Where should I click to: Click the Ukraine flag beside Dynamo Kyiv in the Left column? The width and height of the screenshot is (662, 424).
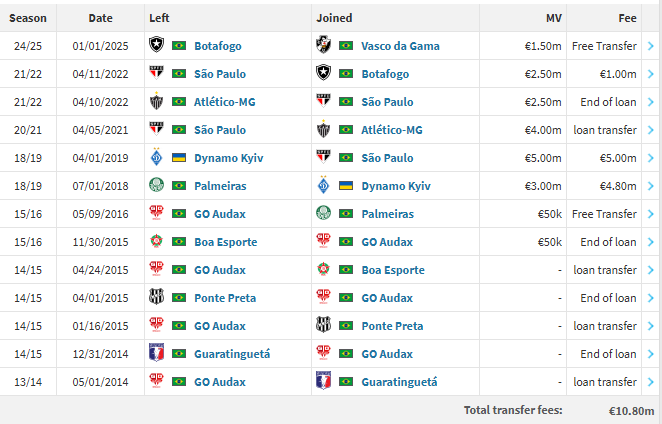(180, 158)
